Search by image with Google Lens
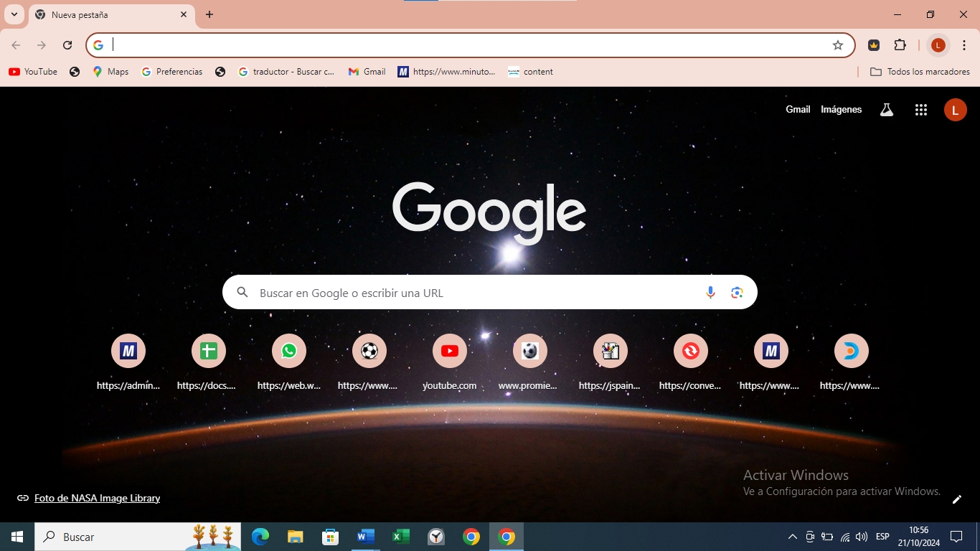The width and height of the screenshot is (980, 551). pyautogui.click(x=737, y=293)
